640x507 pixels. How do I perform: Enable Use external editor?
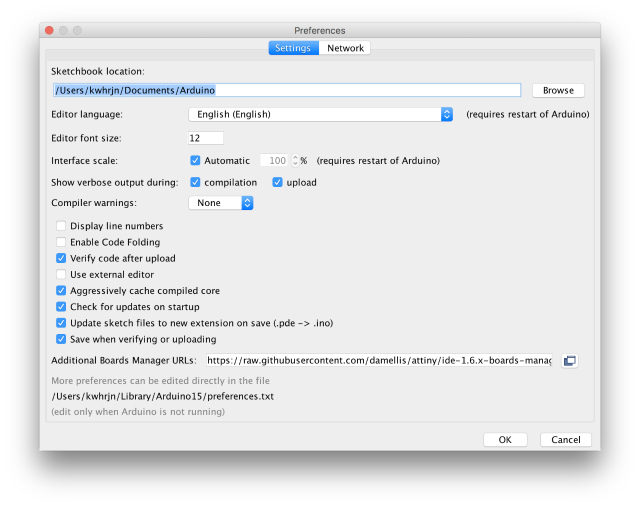pyautogui.click(x=61, y=274)
